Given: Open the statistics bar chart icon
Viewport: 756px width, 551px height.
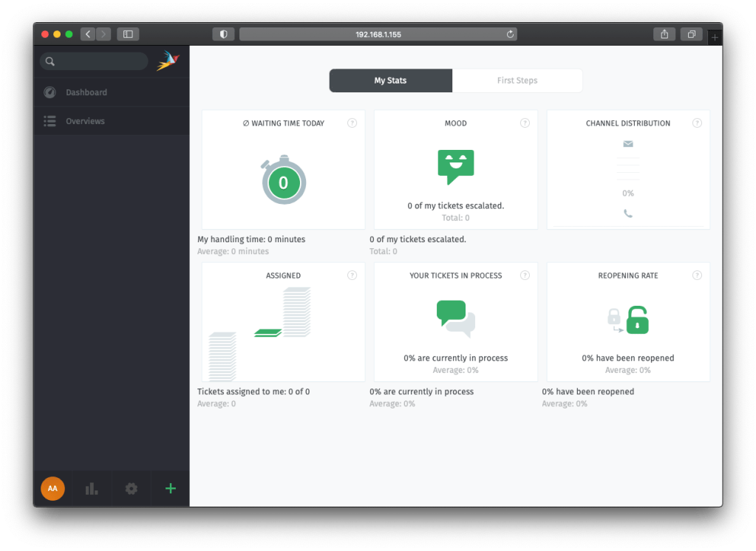Looking at the screenshot, I should click(92, 488).
